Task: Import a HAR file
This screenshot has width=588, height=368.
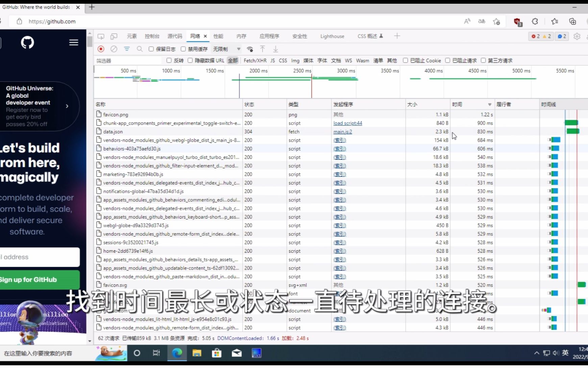Action: point(263,49)
